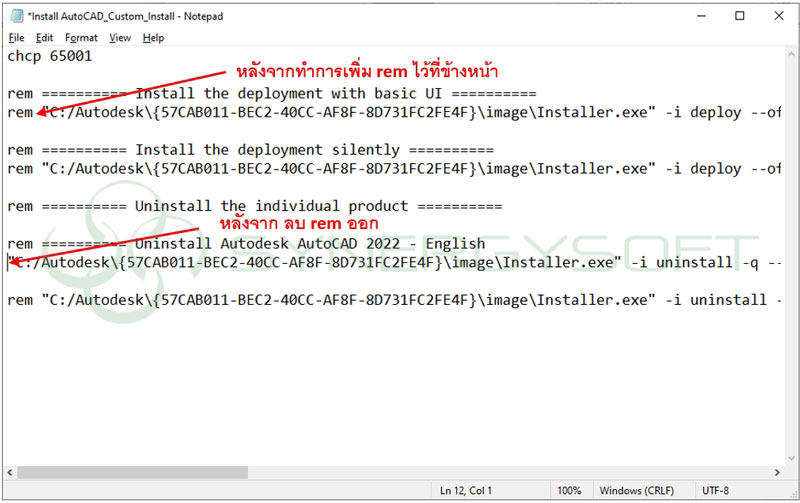Click the horizontal scrollbar right arrow
The image size is (800, 503).
click(777, 472)
